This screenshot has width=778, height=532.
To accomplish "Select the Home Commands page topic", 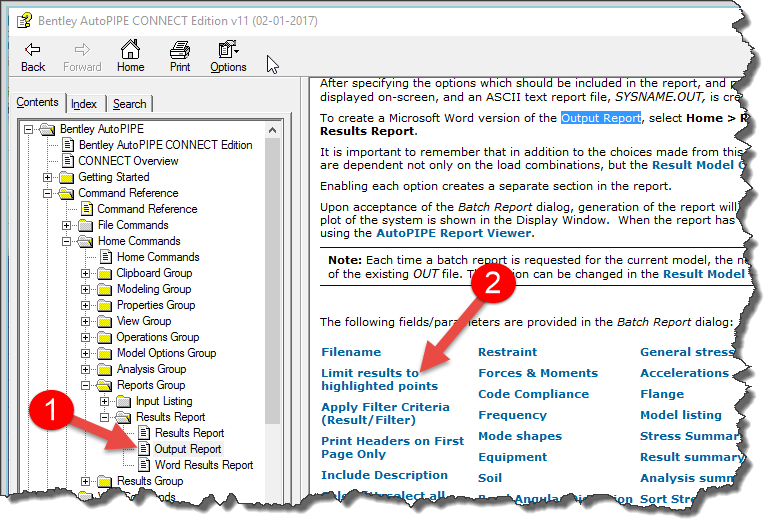I will (158, 257).
